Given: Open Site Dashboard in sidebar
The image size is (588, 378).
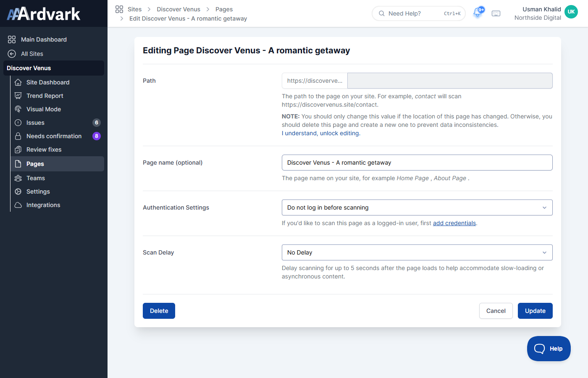Looking at the screenshot, I should [x=58, y=82].
